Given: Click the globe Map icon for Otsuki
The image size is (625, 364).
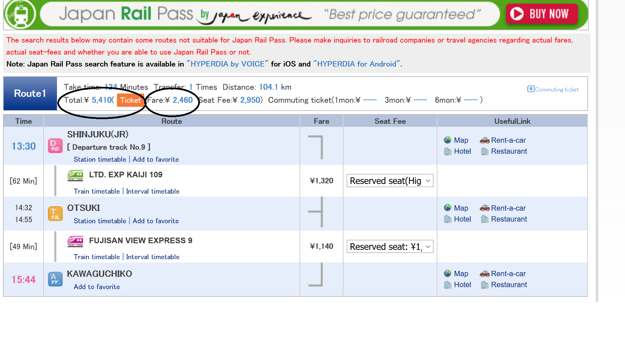Looking at the screenshot, I should (447, 208).
